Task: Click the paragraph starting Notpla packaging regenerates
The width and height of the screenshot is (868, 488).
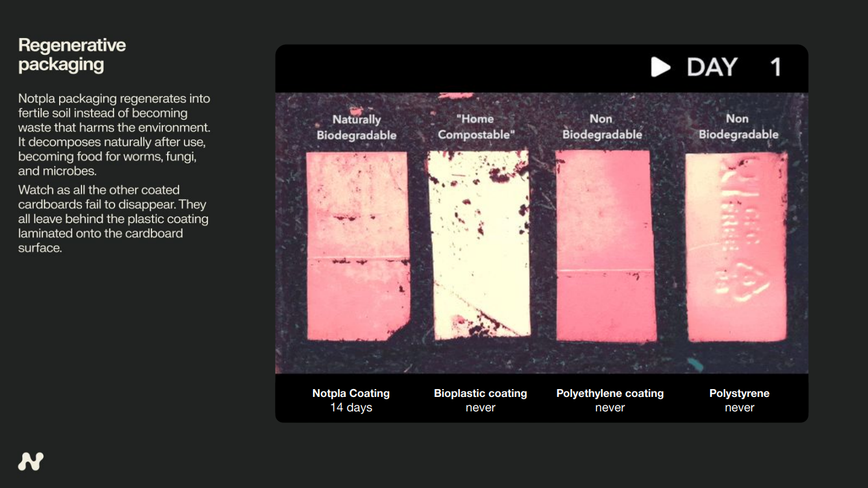Action: [x=114, y=135]
